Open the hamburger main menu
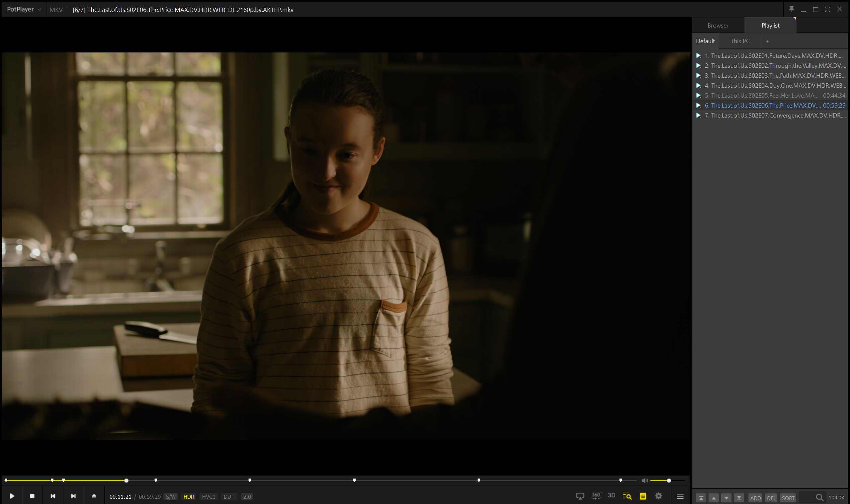The width and height of the screenshot is (850, 504). [680, 496]
